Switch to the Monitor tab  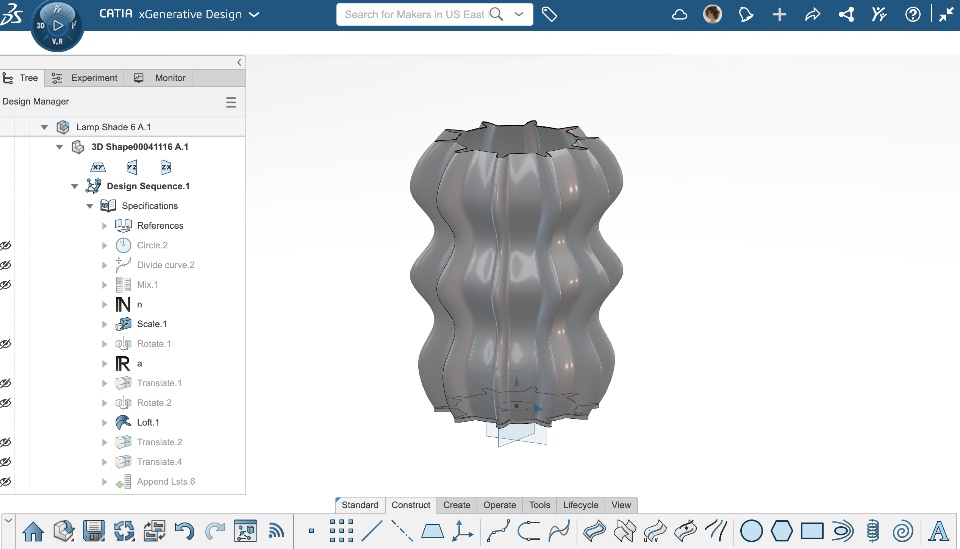(x=160, y=78)
